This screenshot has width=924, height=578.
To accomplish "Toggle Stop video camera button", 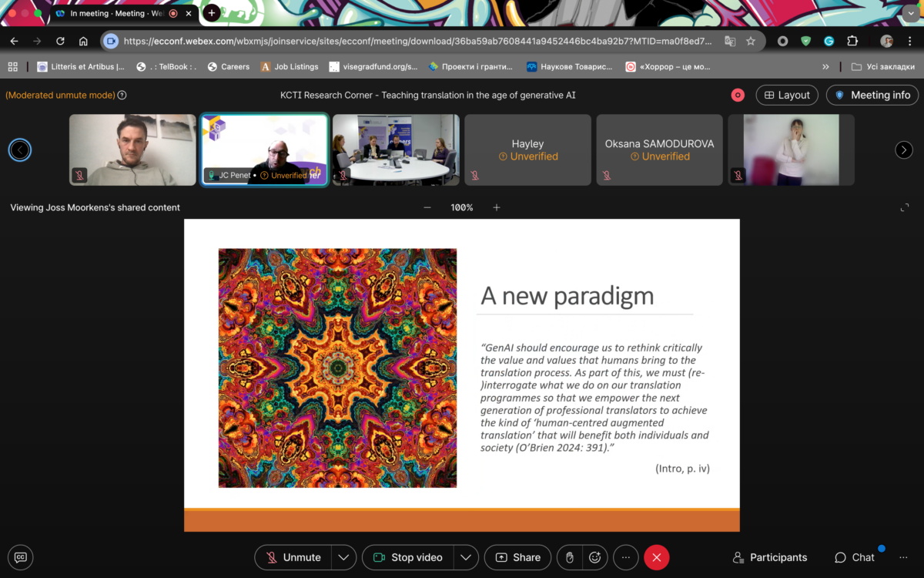I will pos(407,557).
